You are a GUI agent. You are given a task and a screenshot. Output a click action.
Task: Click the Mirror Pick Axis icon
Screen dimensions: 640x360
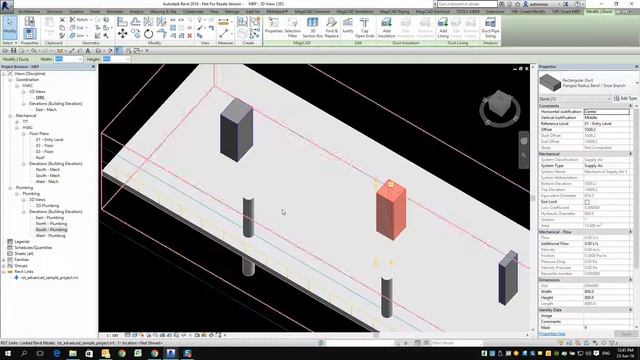pos(148,22)
